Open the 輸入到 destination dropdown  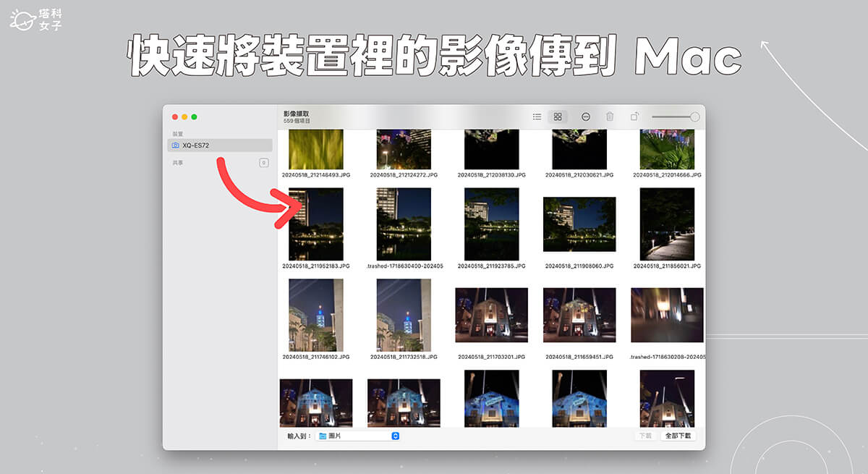click(395, 436)
